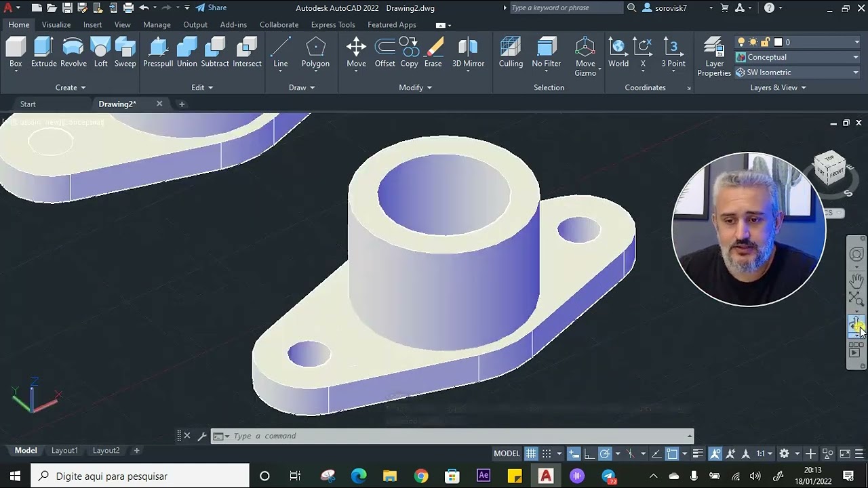Open the Express Tools ribbon tab
Image resolution: width=868 pixels, height=488 pixels.
pyautogui.click(x=333, y=24)
